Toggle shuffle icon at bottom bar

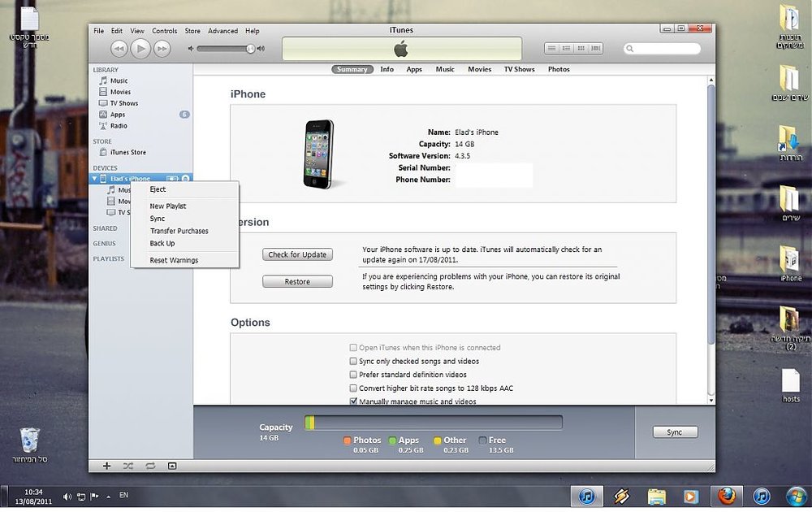point(128,466)
